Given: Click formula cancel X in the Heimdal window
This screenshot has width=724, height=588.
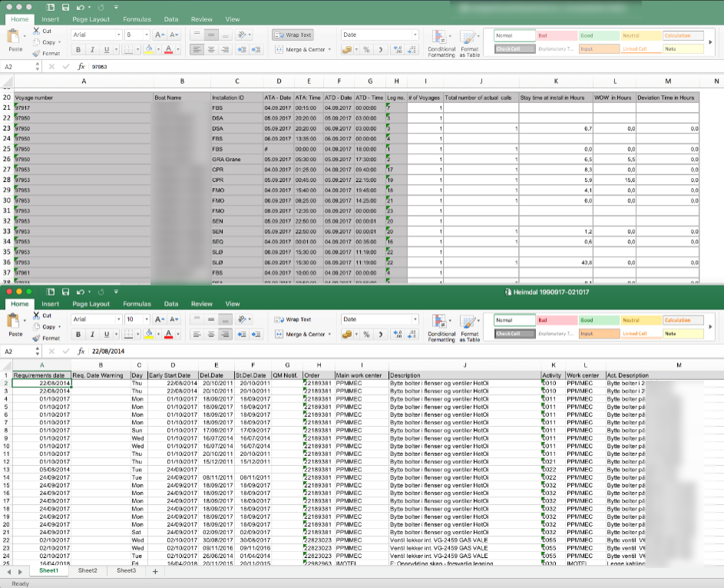Looking at the screenshot, I should tap(51, 352).
